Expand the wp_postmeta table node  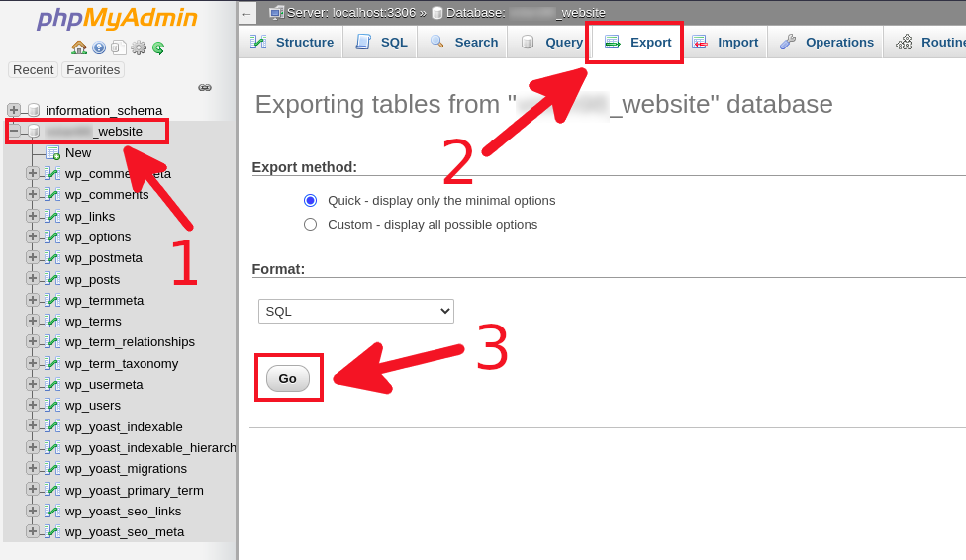(33, 257)
